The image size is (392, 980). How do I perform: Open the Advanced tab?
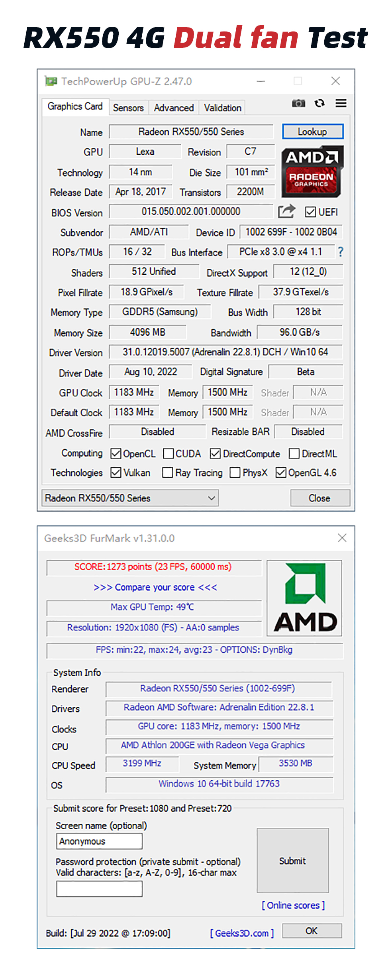coord(174,108)
